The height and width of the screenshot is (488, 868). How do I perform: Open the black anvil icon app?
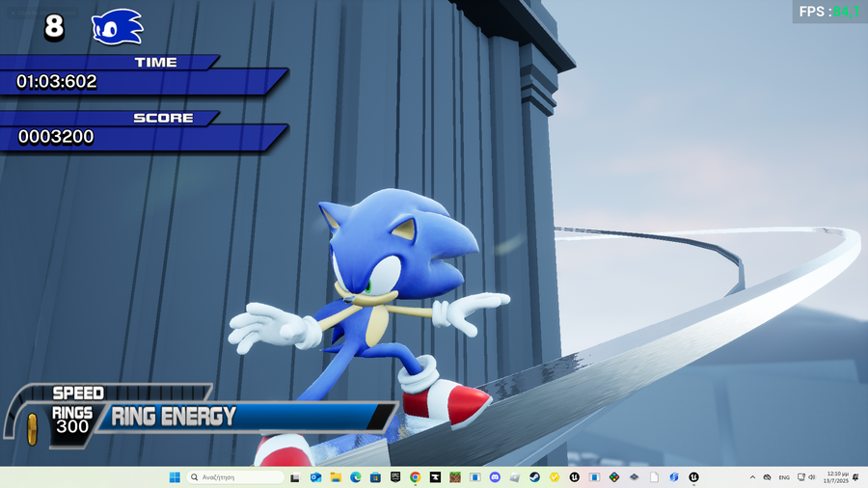point(435,477)
